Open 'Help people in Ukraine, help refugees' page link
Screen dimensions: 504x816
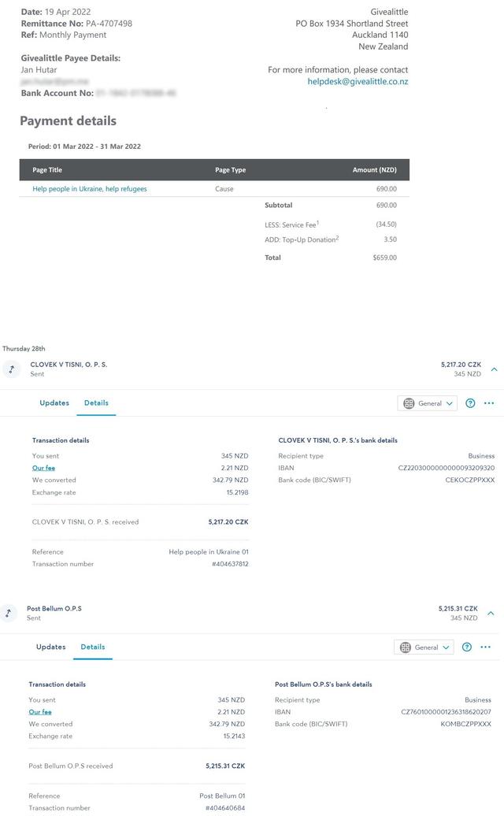pos(90,189)
